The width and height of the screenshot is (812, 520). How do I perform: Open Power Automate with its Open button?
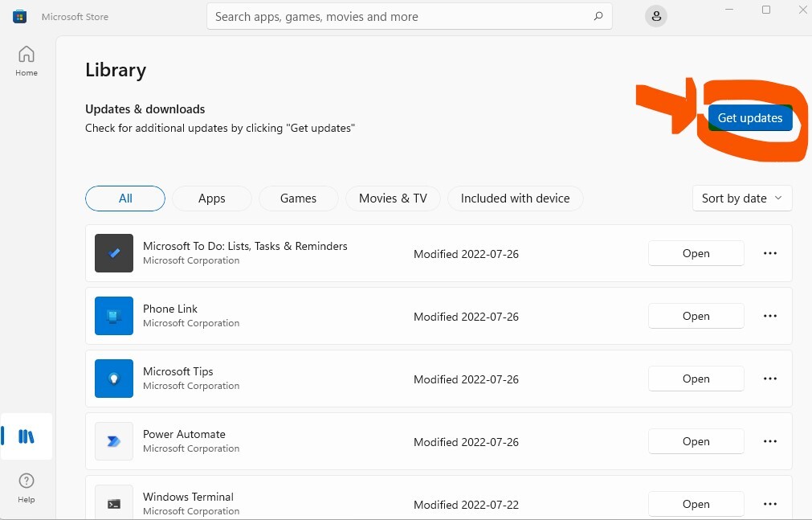[x=696, y=441]
